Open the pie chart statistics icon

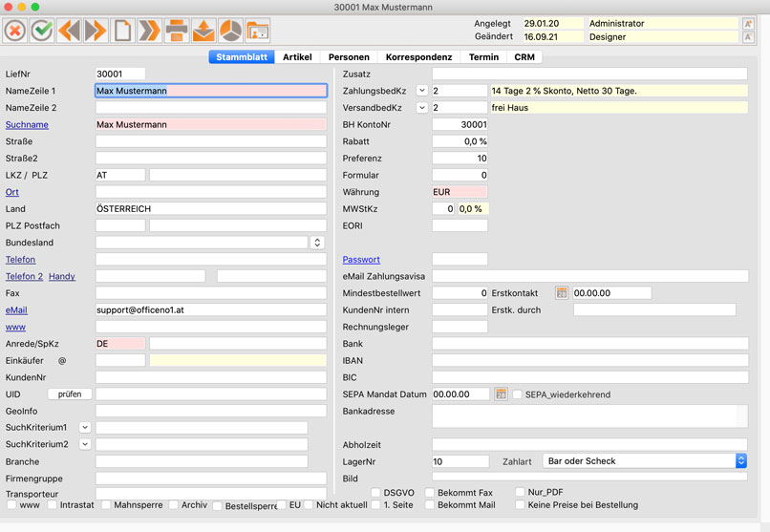click(231, 31)
